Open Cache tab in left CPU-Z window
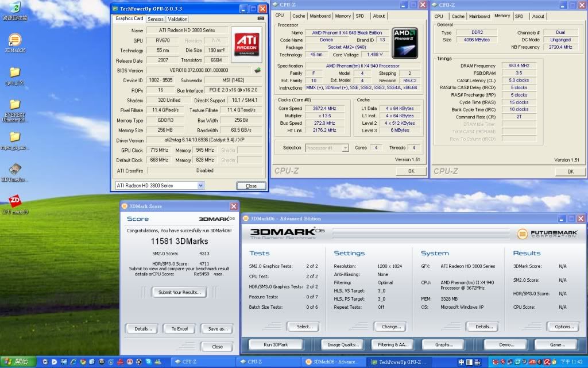The height and width of the screenshot is (368, 588). (299, 16)
